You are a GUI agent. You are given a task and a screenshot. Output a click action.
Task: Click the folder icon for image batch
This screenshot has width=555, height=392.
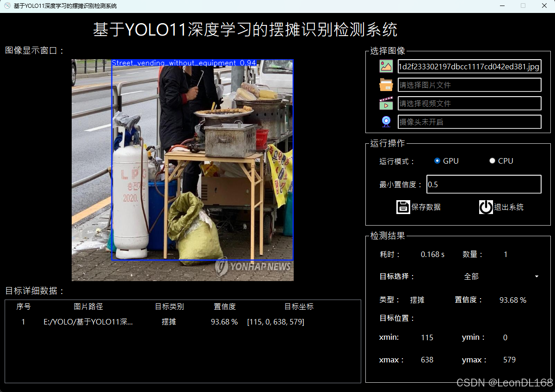pyautogui.click(x=386, y=85)
